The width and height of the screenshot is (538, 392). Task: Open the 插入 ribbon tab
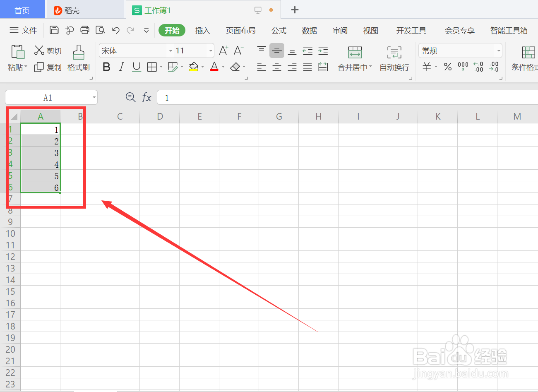[202, 30]
